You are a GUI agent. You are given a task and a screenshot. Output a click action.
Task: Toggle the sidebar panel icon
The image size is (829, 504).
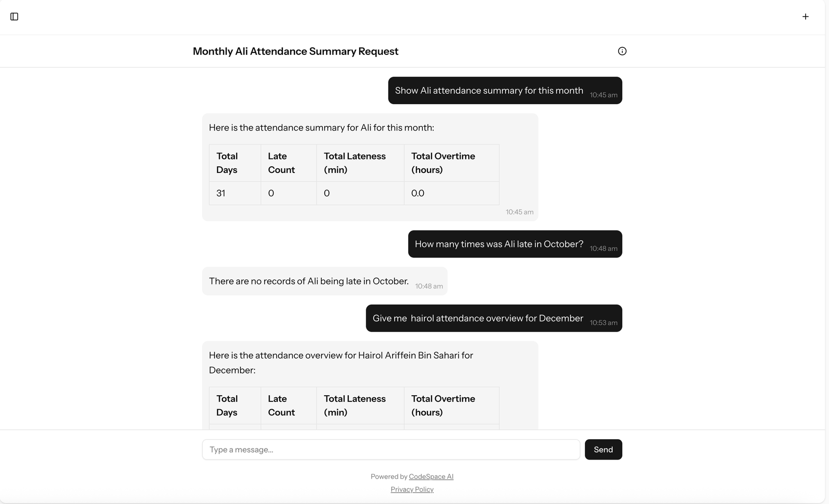click(x=15, y=17)
